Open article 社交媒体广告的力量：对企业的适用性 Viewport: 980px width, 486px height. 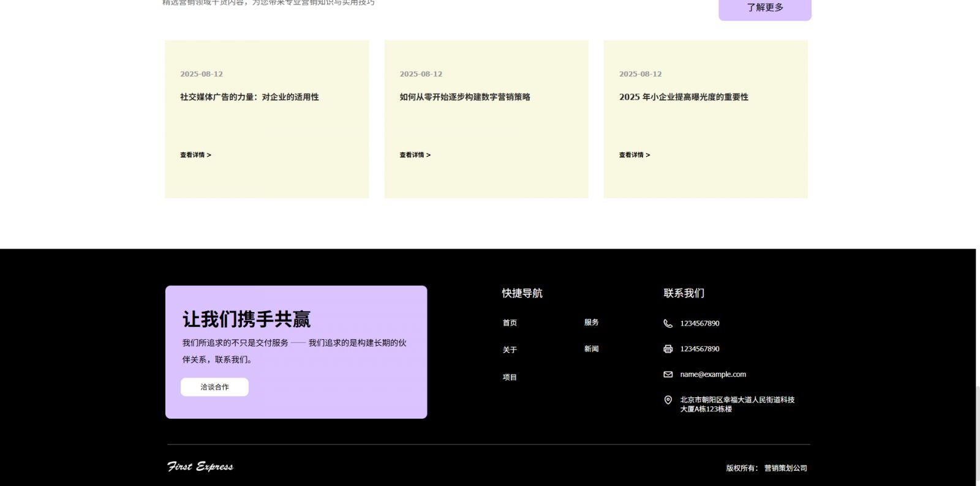tap(249, 97)
